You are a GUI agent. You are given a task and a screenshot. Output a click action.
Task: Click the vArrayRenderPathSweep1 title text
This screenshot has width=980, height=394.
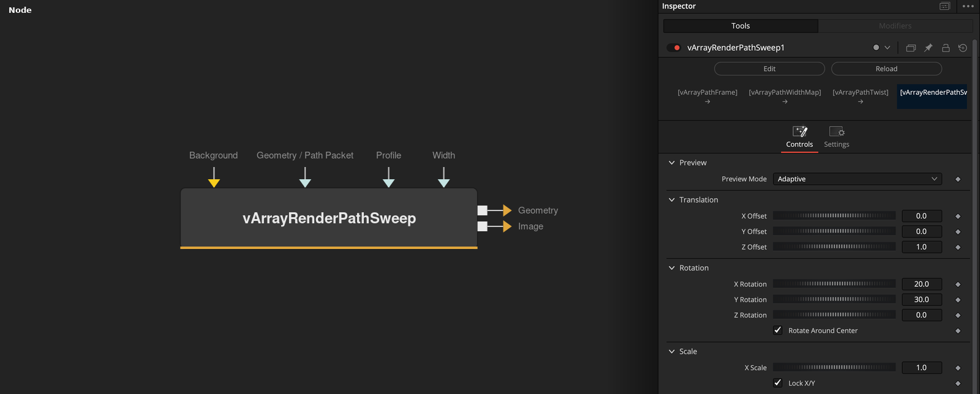tap(736, 48)
